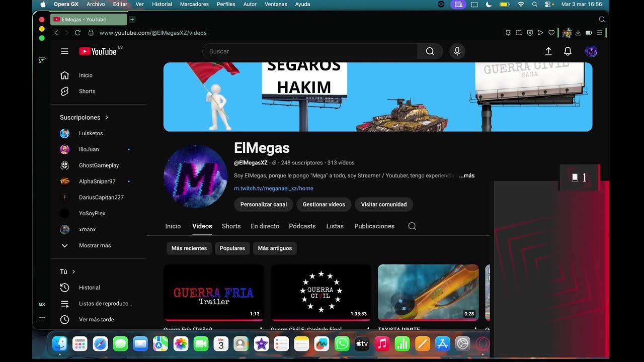This screenshot has height=362, width=644.
Task: Go back in browser history
Action: pyautogui.click(x=56, y=33)
